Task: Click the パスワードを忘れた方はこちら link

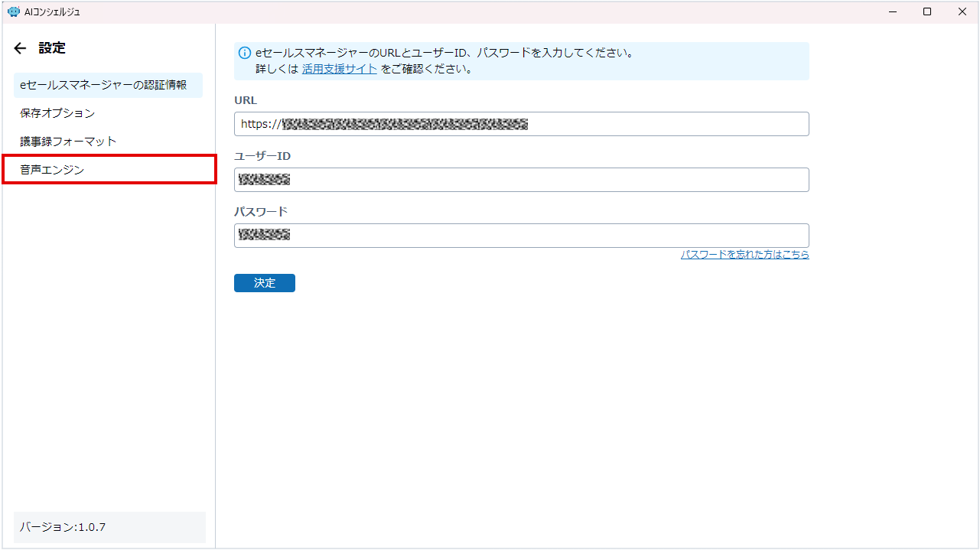Action: tap(744, 255)
